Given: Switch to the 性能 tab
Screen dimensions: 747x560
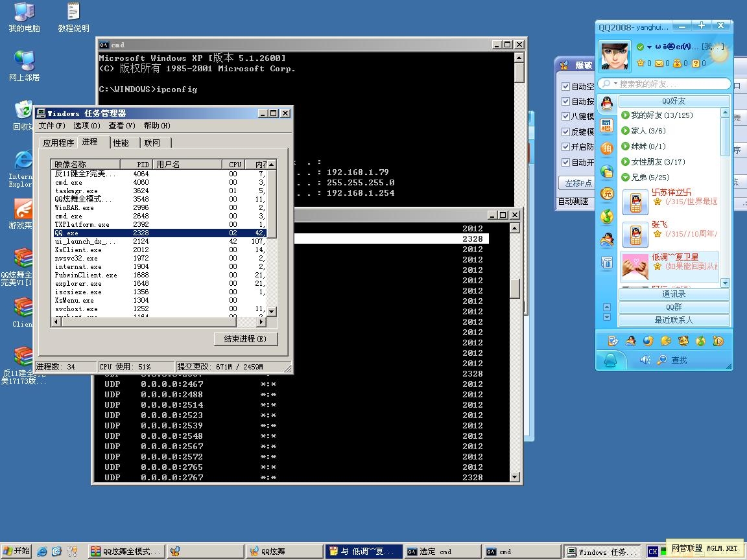Looking at the screenshot, I should [121, 143].
